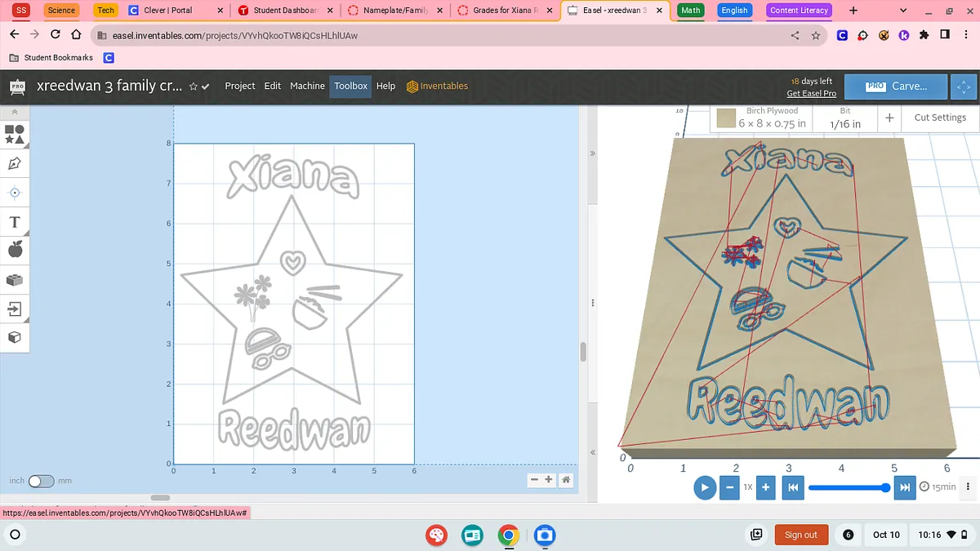
Task: Open the Edit menu
Action: (273, 86)
